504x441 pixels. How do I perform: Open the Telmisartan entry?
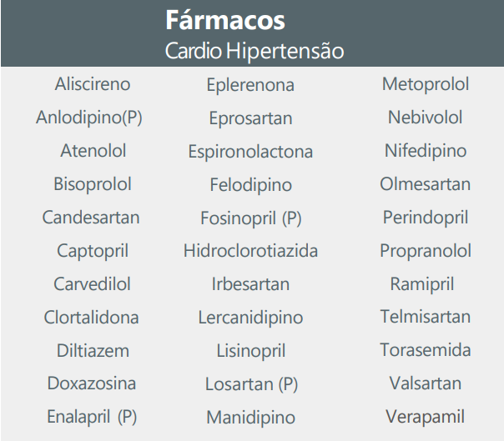[426, 317]
